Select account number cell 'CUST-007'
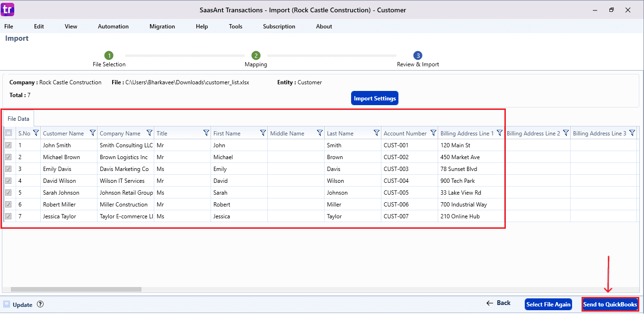 pos(410,216)
